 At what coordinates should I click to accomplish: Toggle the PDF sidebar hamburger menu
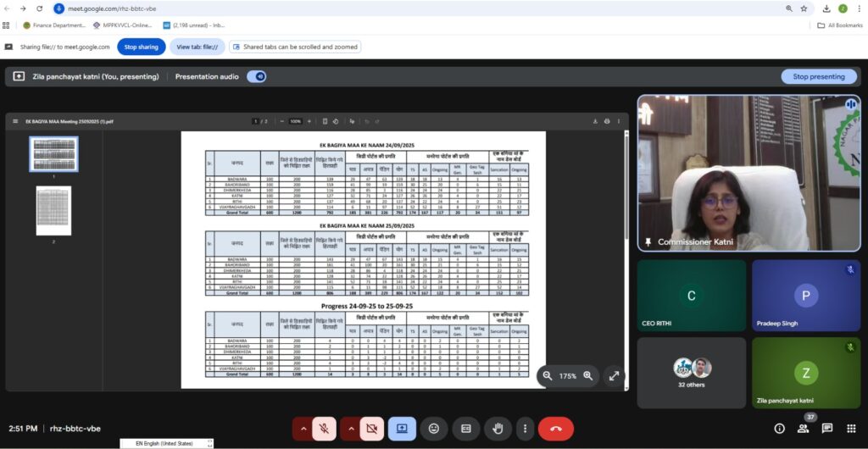coord(15,121)
